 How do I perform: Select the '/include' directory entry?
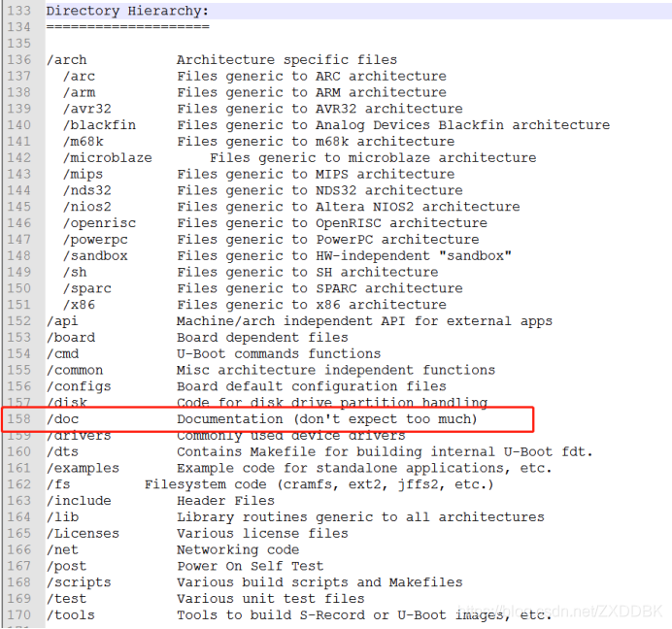tap(79, 501)
